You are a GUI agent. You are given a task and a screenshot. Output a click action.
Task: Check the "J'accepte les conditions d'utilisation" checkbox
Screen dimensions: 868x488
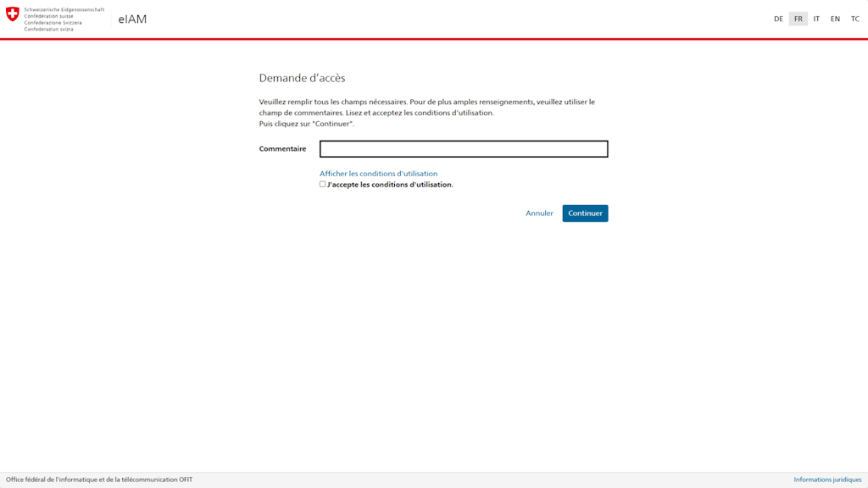pos(323,185)
